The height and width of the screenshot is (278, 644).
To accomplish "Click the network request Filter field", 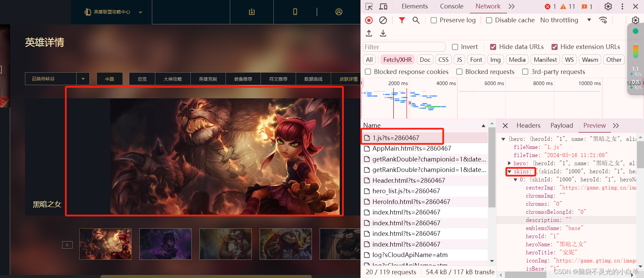I will click(x=404, y=47).
